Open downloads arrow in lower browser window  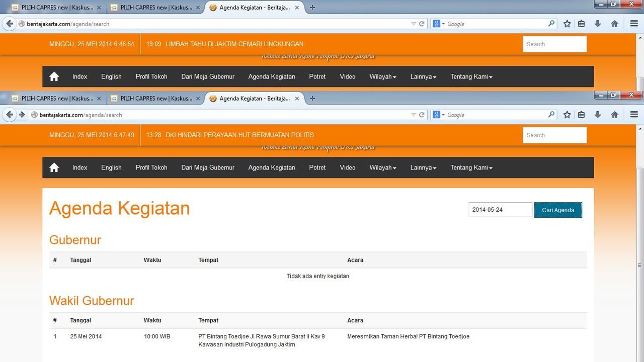click(x=598, y=115)
